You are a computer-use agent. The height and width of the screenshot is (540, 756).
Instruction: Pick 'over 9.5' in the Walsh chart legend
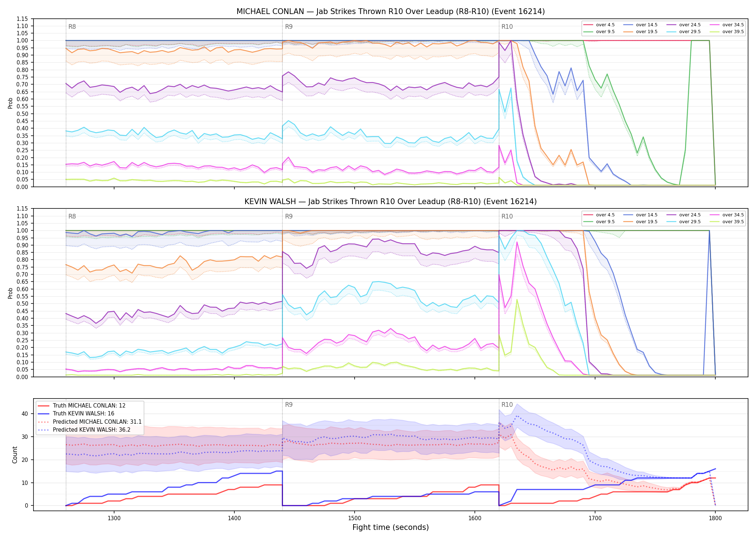click(599, 222)
